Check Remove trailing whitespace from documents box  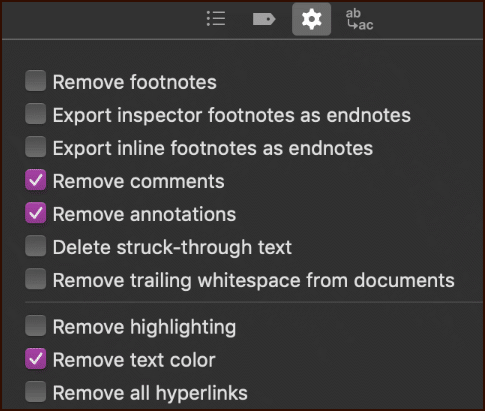click(x=36, y=279)
